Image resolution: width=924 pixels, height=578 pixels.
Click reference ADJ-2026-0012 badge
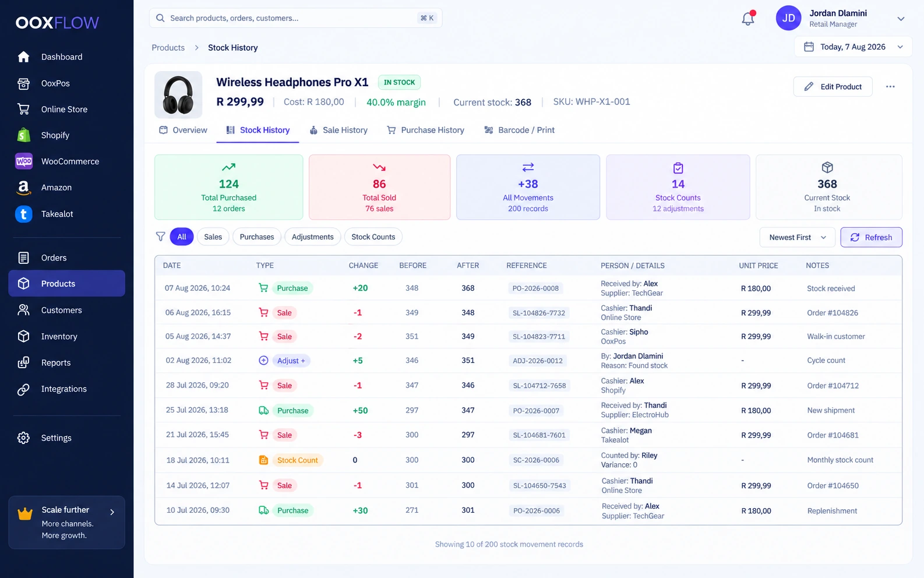click(x=538, y=361)
